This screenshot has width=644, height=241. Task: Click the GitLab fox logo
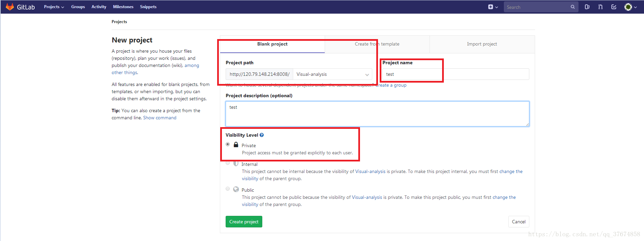tap(10, 7)
